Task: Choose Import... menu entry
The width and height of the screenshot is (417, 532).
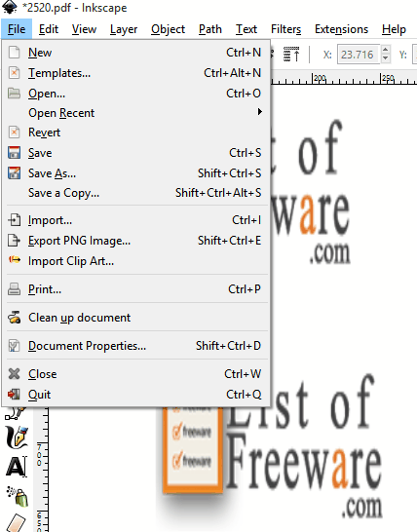Action: pyautogui.click(x=136, y=220)
